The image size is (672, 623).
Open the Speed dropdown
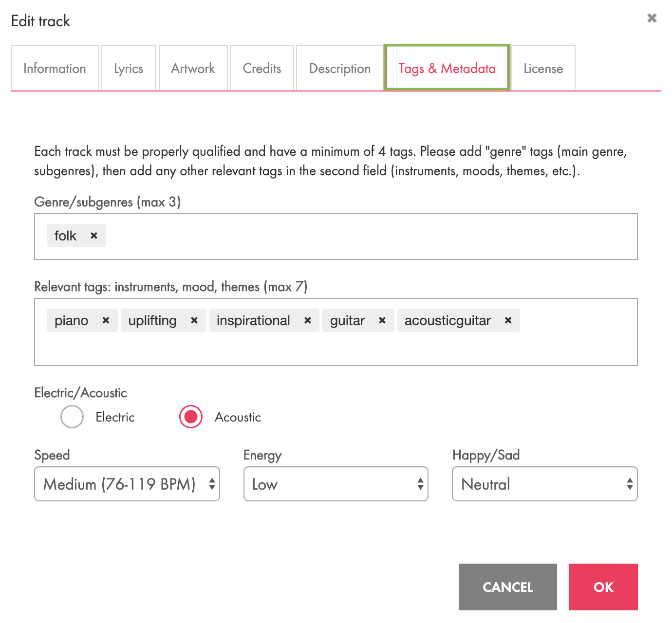pos(127,484)
